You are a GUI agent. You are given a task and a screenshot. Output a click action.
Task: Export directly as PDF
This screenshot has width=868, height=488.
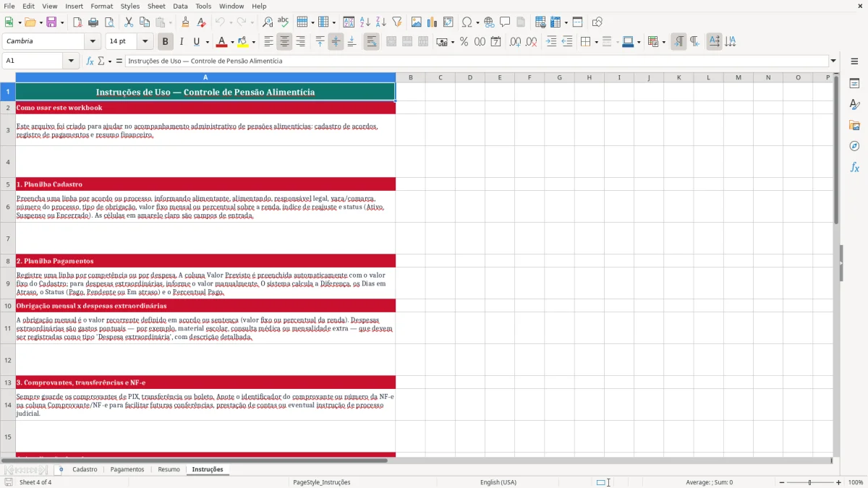click(x=77, y=22)
